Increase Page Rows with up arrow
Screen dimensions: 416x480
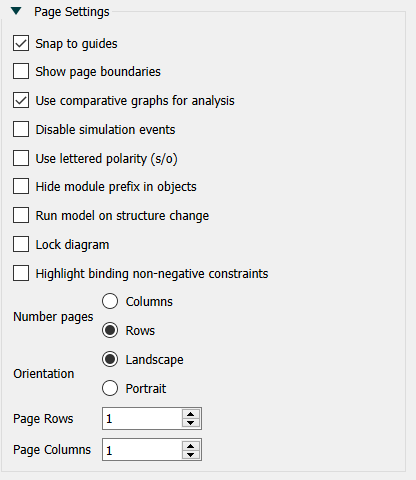191,414
